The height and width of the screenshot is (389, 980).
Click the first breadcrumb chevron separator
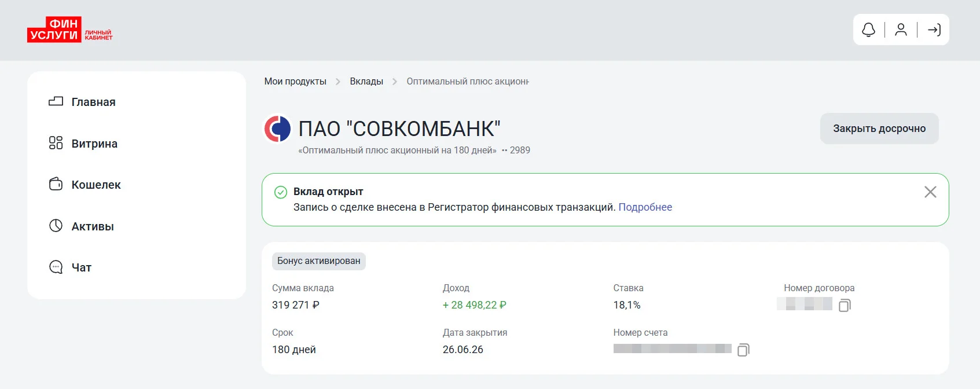click(338, 82)
